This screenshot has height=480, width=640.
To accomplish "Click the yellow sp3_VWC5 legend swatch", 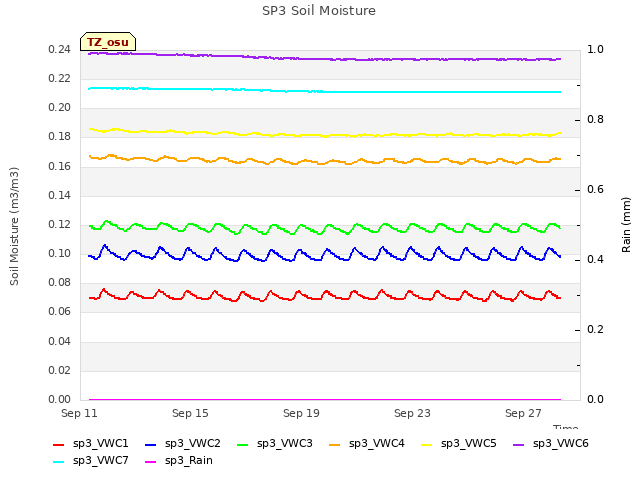I will click(x=427, y=444).
